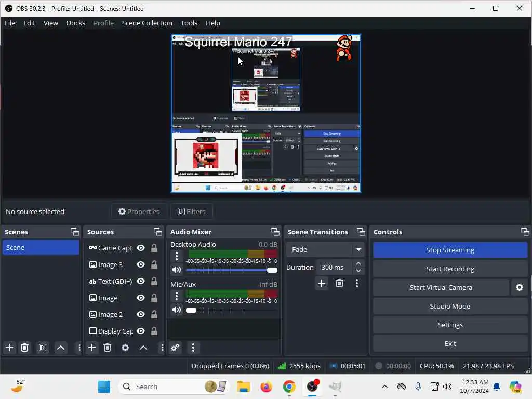This screenshot has height=399, width=532.
Task: Lock the Game Capture source
Action: [154, 248]
